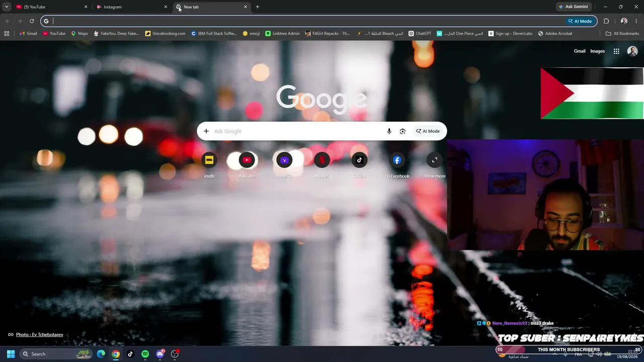Open the YouTube bookmark

pos(54,34)
